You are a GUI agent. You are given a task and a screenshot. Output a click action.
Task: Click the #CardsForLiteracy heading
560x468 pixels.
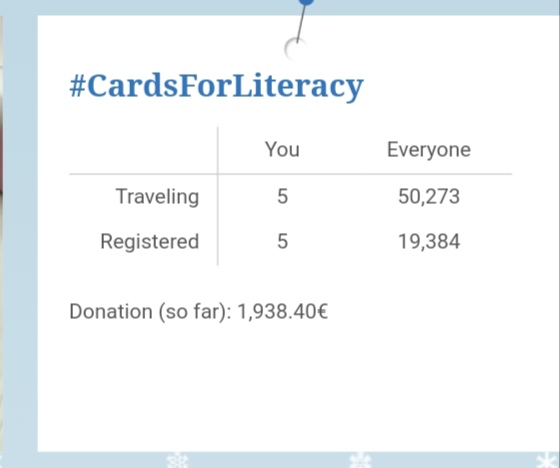[x=216, y=86]
